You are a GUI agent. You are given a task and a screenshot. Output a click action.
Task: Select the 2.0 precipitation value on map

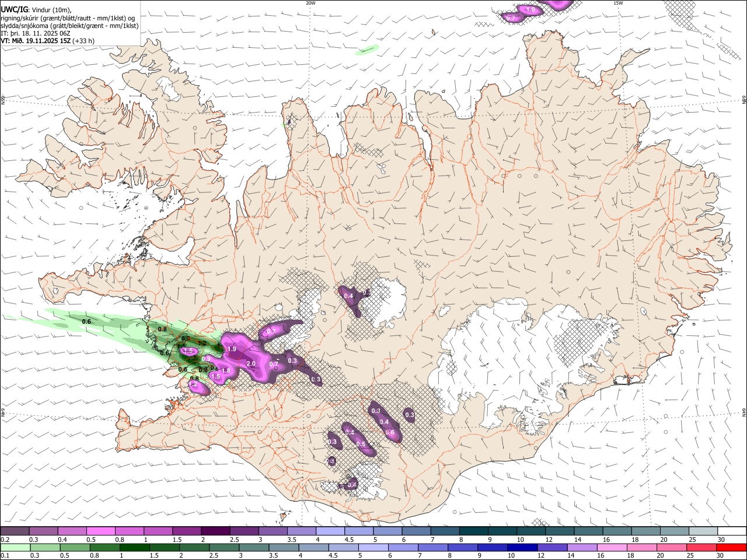click(251, 363)
